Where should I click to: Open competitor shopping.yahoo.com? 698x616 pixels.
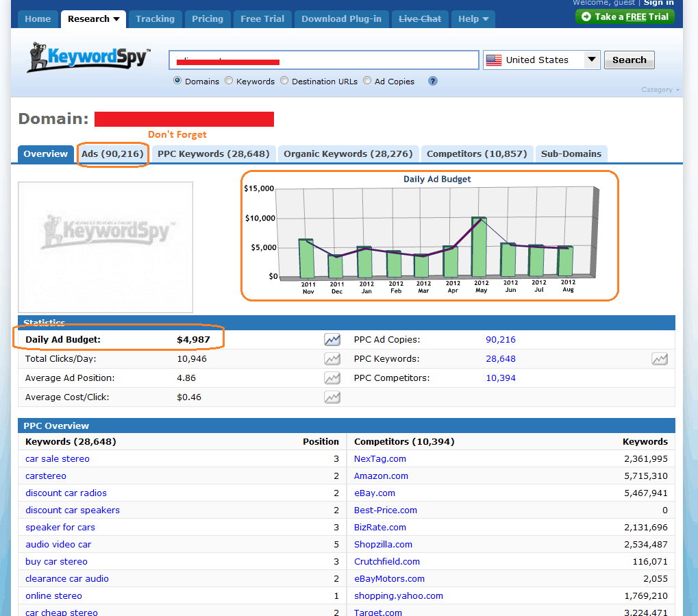point(399,596)
